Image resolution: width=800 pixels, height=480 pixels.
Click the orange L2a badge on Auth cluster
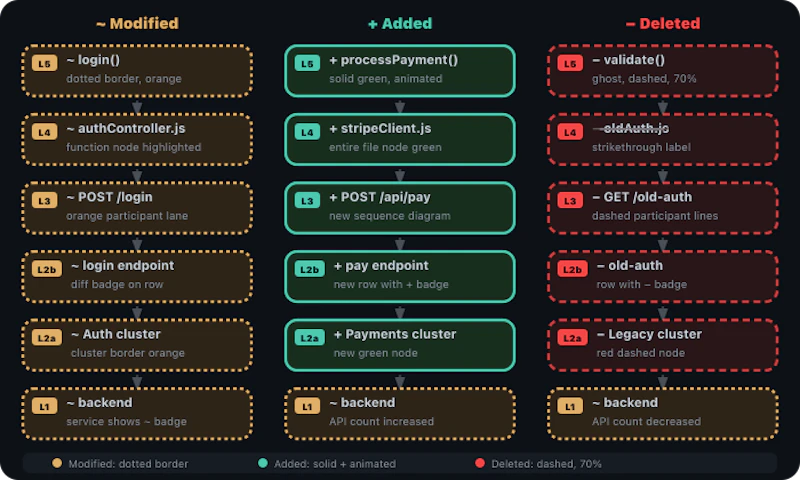(47, 338)
